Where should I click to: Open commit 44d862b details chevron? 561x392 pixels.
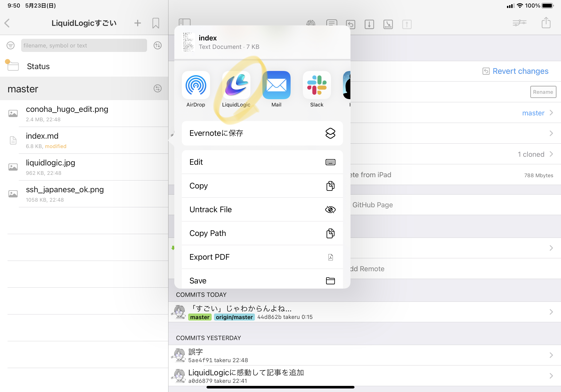(x=551, y=312)
